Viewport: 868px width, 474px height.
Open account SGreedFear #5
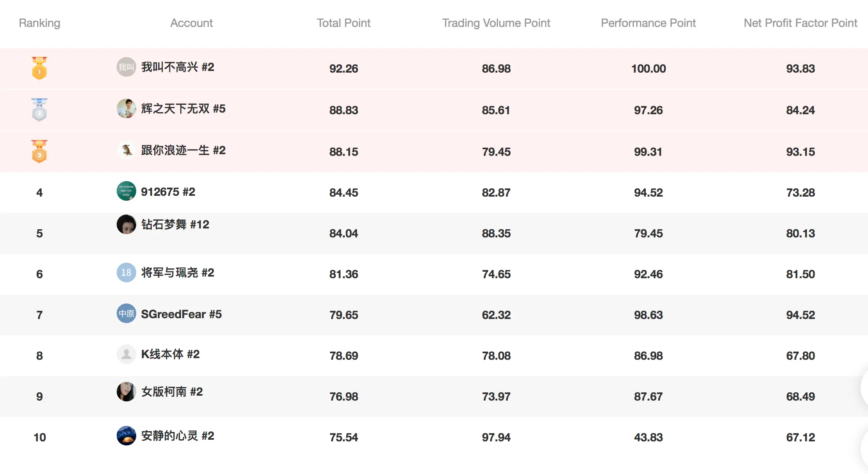coord(181,314)
